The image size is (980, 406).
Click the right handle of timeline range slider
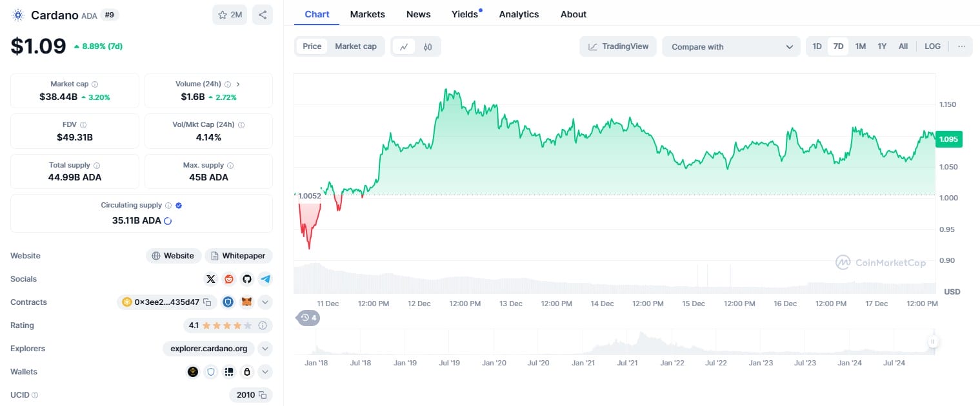[x=932, y=342]
